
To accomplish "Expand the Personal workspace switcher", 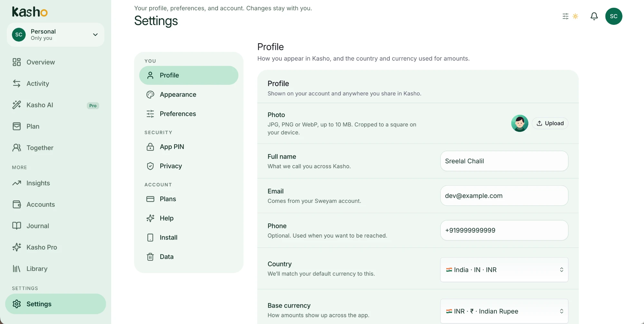I will [x=55, y=34].
